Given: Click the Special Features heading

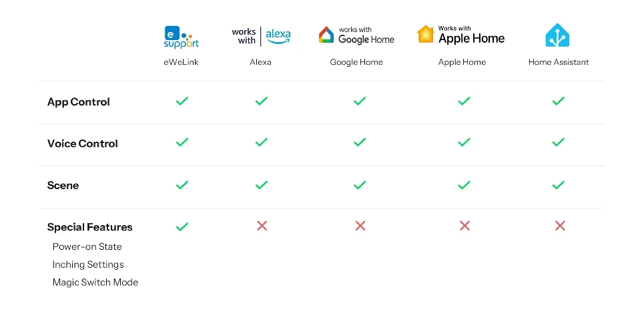Looking at the screenshot, I should coord(90,227).
